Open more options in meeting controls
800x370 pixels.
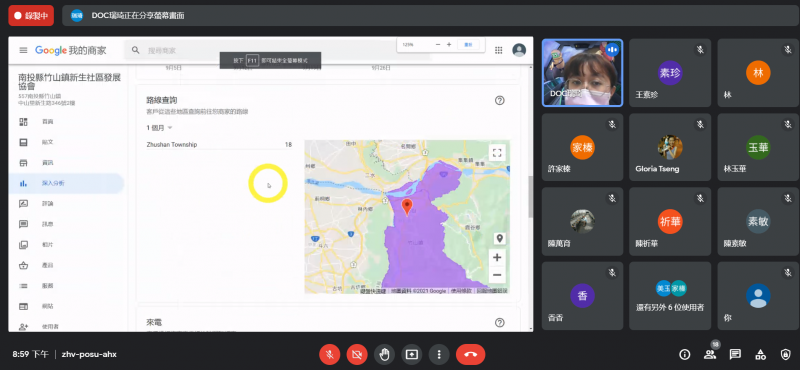pos(439,354)
